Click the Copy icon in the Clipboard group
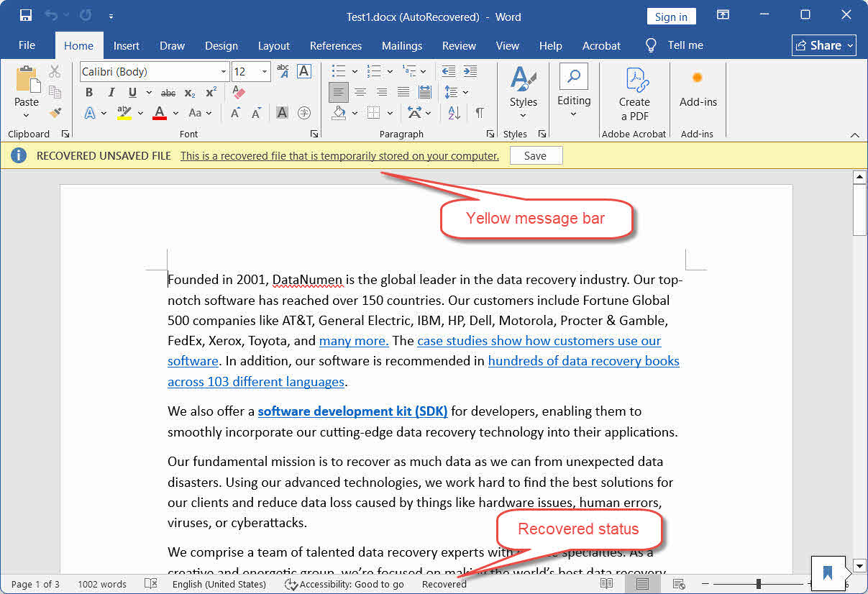This screenshot has height=594, width=868. pos(55,92)
